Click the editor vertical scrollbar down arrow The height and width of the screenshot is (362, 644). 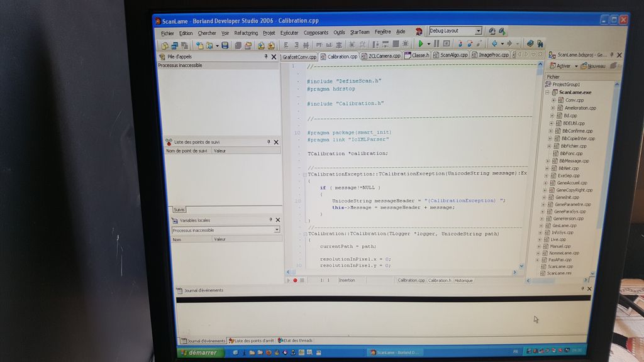coord(521,266)
